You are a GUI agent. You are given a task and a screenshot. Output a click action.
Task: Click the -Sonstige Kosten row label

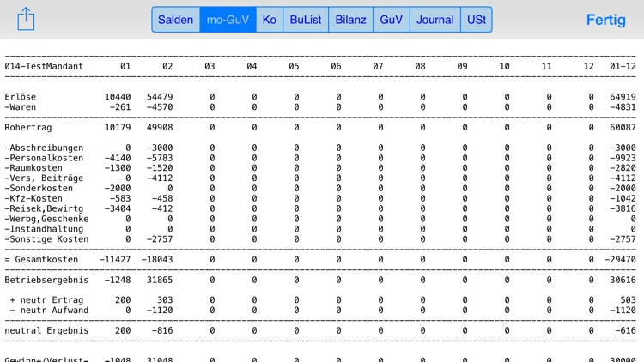pyautogui.click(x=47, y=239)
